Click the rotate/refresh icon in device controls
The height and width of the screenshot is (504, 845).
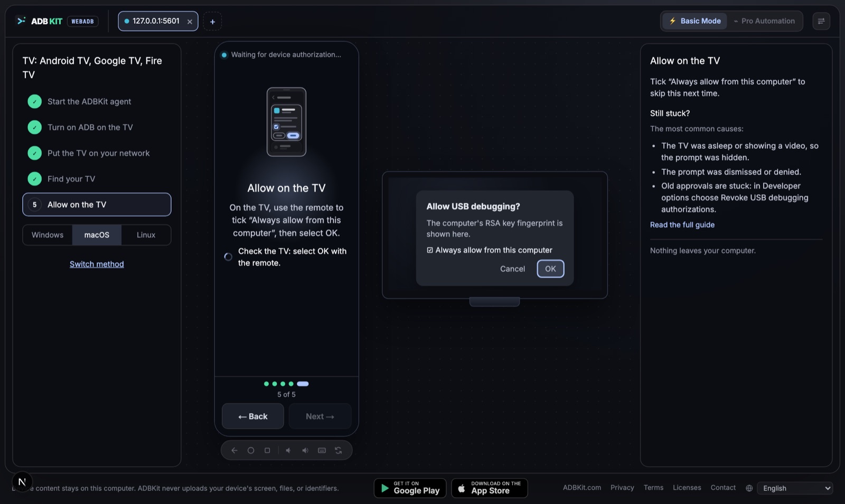(x=339, y=450)
